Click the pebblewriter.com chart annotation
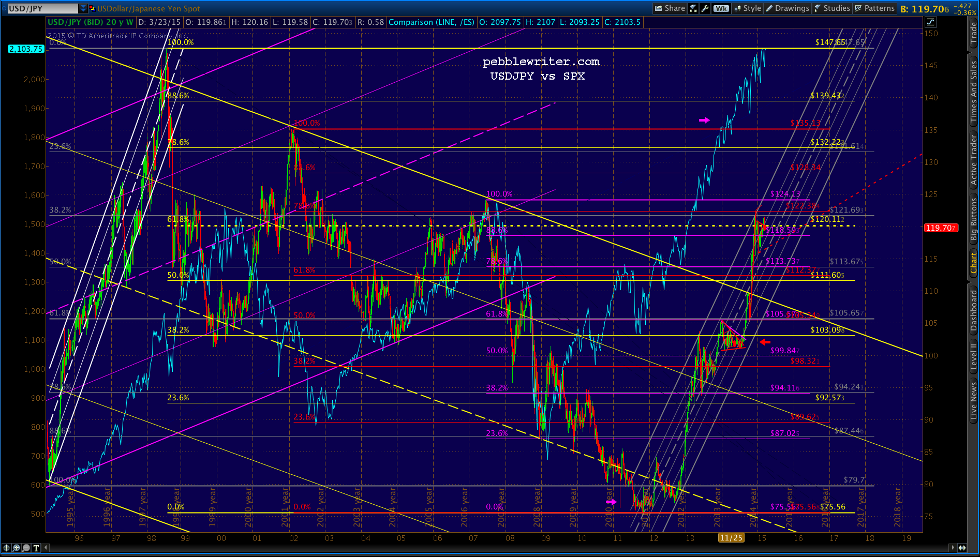This screenshot has height=557, width=980. click(541, 62)
